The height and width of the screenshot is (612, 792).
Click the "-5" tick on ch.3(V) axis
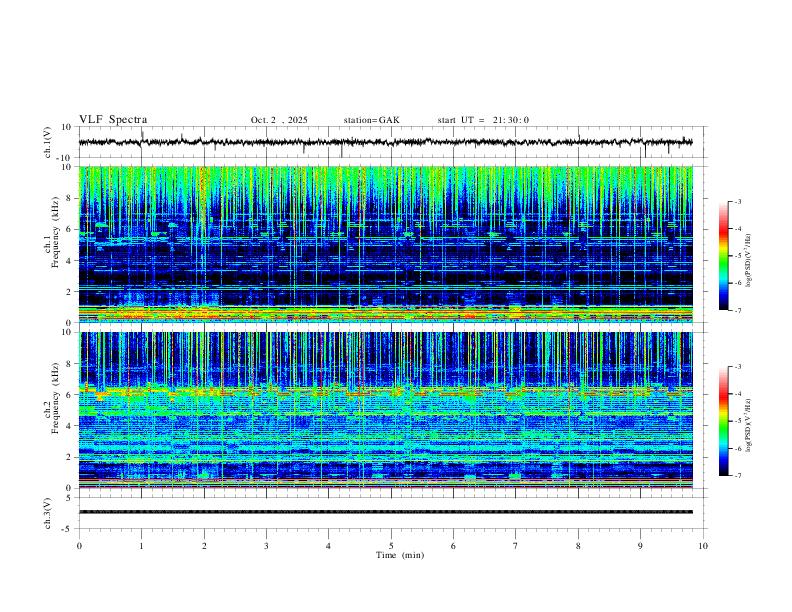pyautogui.click(x=68, y=529)
